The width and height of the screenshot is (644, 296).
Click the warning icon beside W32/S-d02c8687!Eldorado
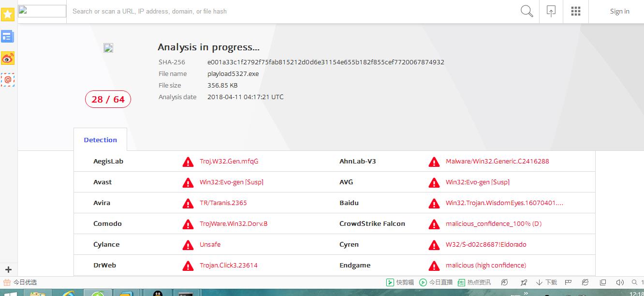click(434, 245)
